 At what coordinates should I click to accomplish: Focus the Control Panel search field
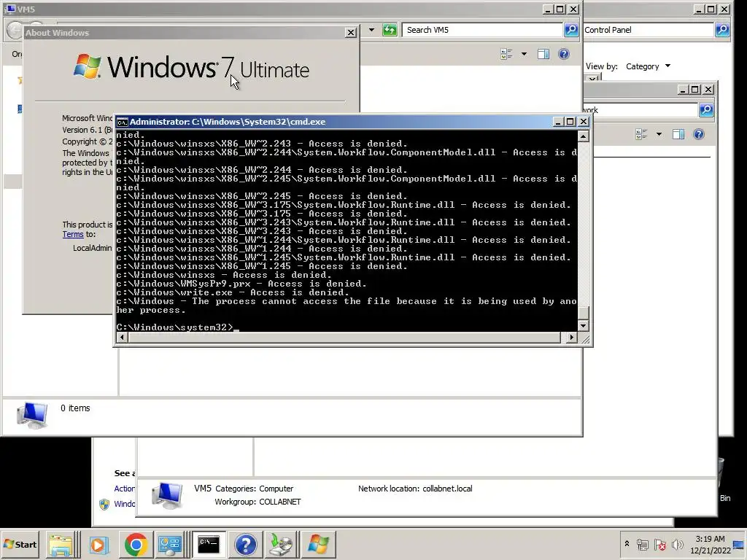tap(648, 30)
